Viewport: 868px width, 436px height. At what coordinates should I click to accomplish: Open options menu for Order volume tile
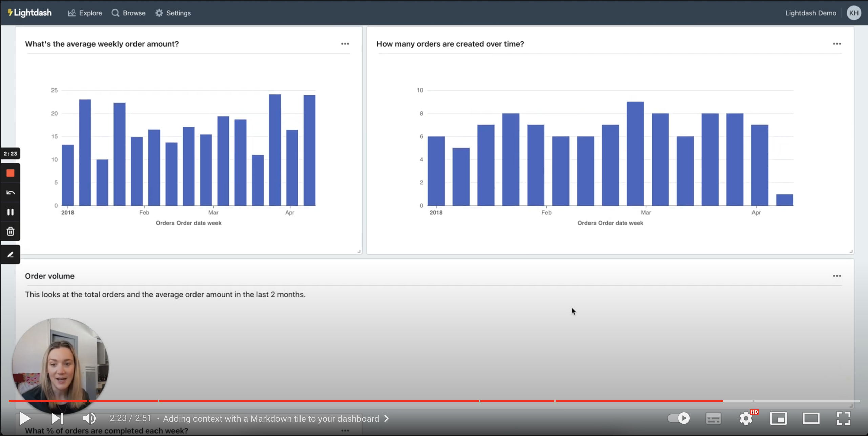837,276
